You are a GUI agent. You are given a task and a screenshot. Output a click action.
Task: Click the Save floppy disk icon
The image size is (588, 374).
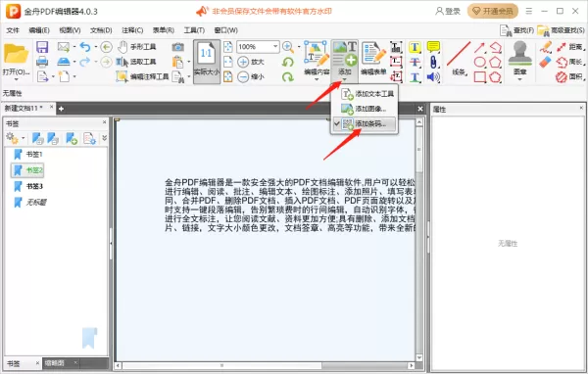tap(42, 47)
